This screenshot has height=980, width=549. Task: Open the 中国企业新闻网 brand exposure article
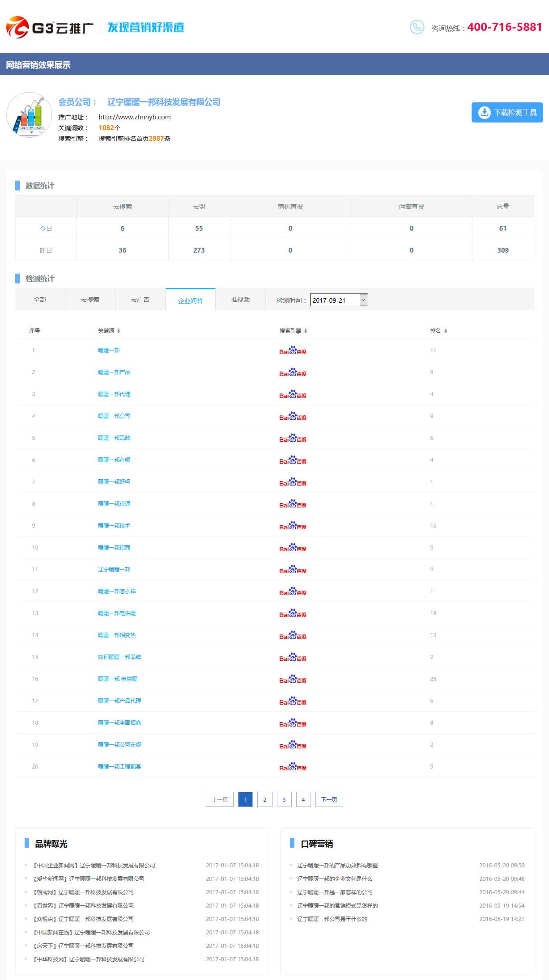pos(94,865)
